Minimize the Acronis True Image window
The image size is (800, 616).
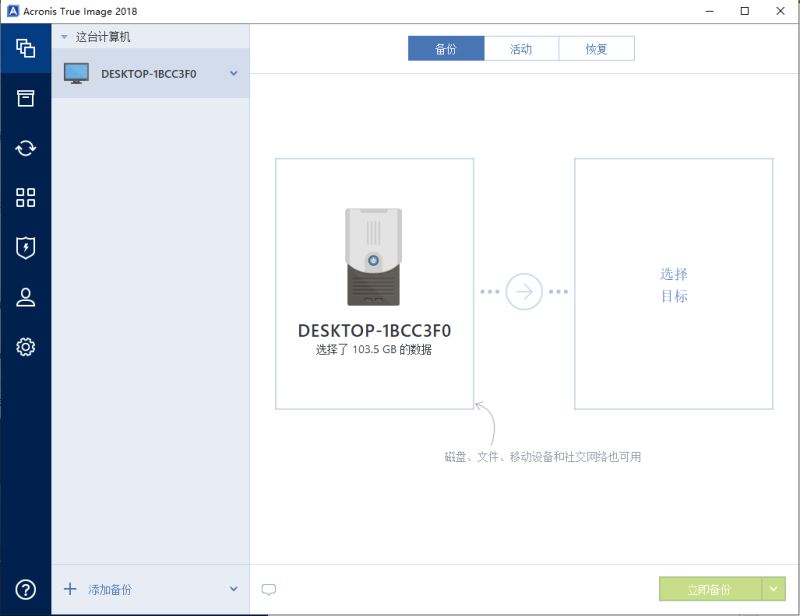point(709,11)
